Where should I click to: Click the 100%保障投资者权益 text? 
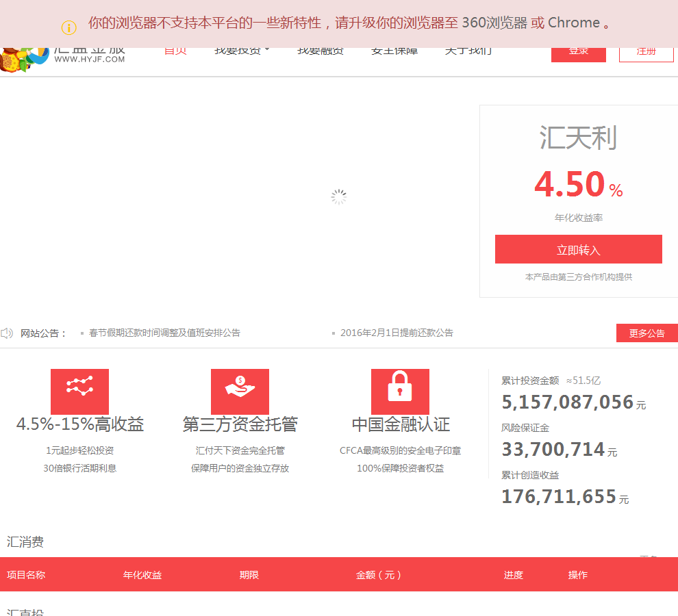[401, 468]
